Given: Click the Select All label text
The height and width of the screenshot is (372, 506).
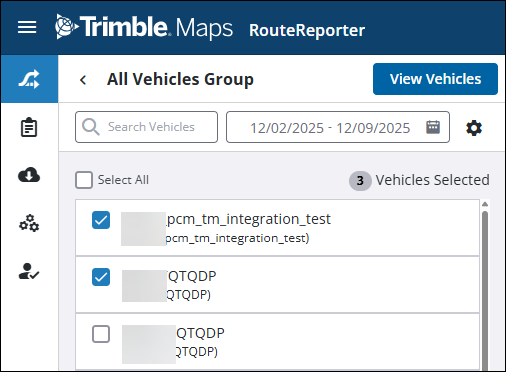Looking at the screenshot, I should coord(123,180).
